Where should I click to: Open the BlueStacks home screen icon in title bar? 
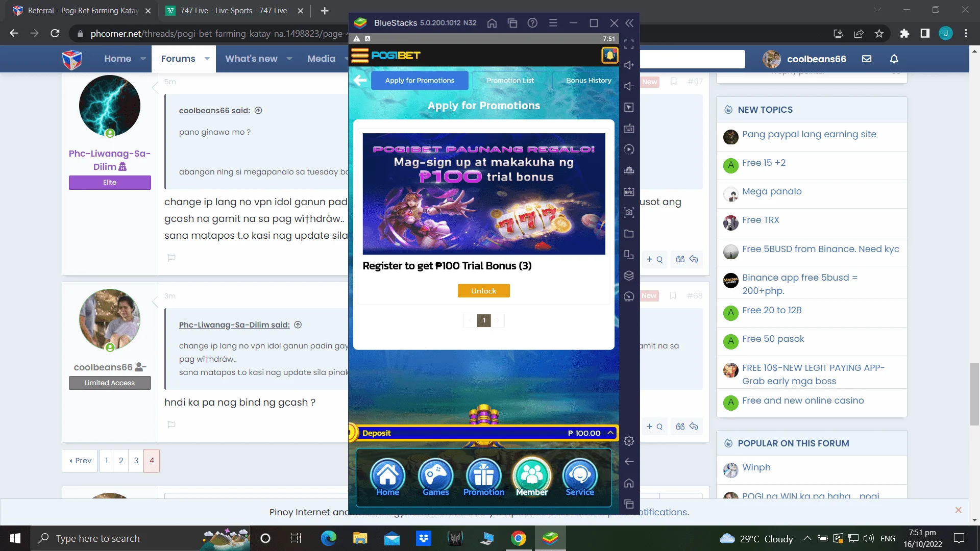(x=492, y=23)
